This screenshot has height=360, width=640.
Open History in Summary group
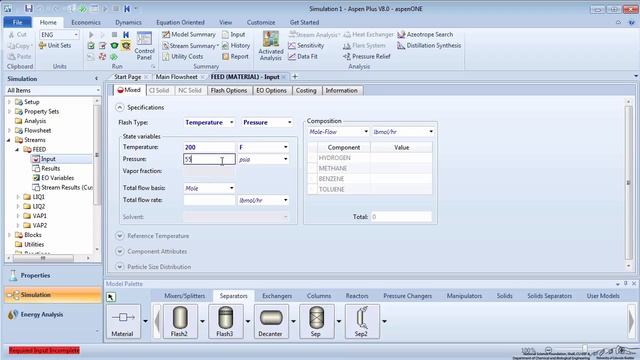tap(236, 46)
